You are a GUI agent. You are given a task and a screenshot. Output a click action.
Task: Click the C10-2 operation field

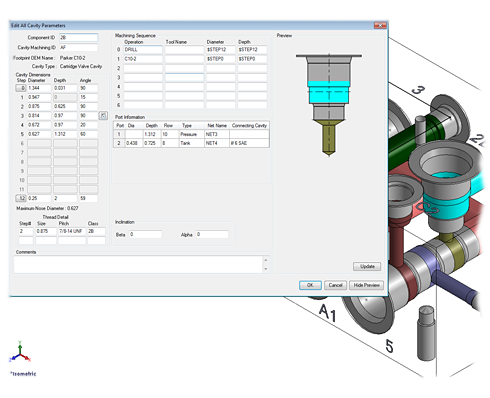coord(143,59)
